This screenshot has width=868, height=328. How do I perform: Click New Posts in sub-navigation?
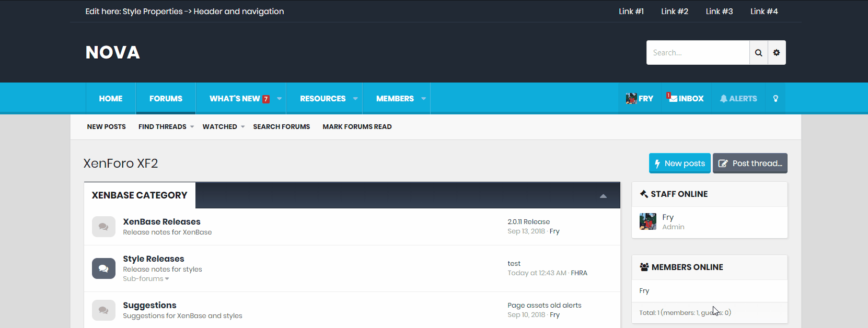[106, 126]
